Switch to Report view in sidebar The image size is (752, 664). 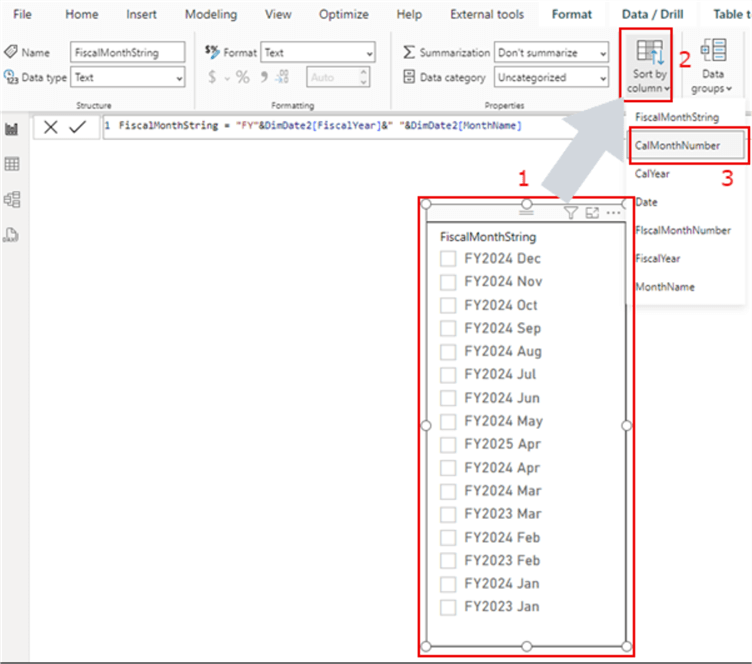pyautogui.click(x=12, y=129)
